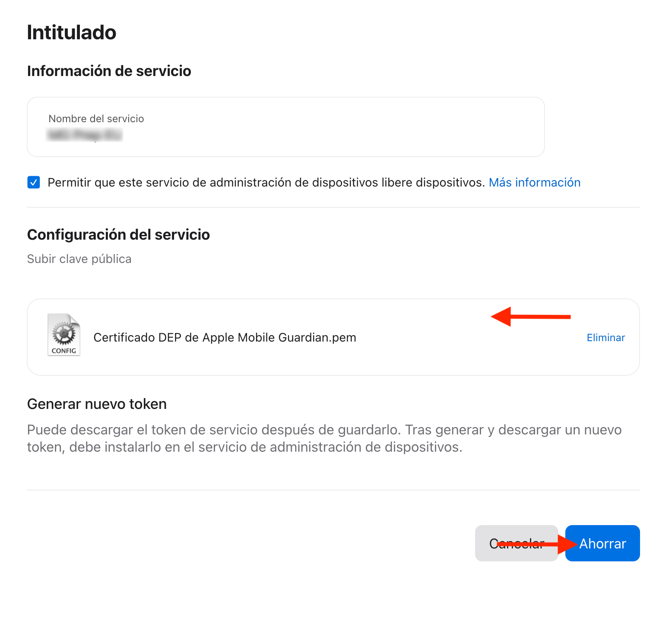672x627 pixels.
Task: Click 'Eliminar' to remove the certificate
Action: tap(605, 338)
